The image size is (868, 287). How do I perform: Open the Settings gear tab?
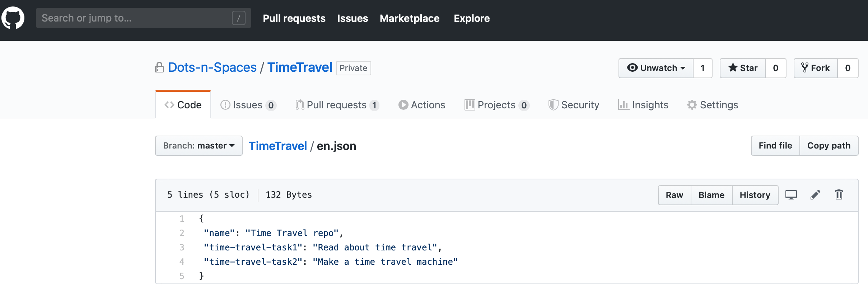click(x=713, y=105)
